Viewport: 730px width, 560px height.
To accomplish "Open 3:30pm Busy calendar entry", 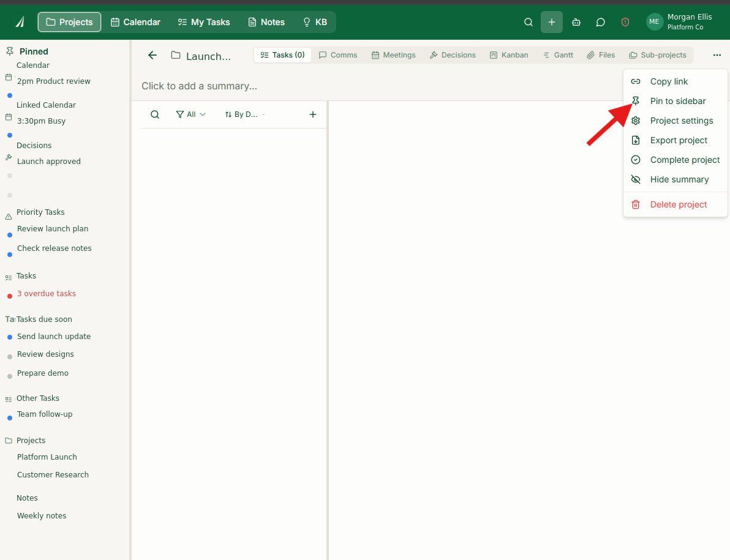I will (x=42, y=121).
